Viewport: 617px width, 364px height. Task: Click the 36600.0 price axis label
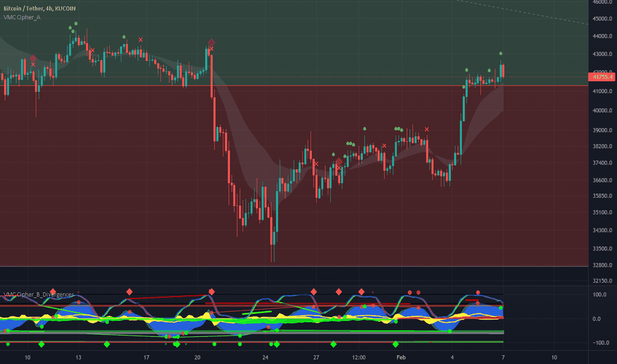[x=602, y=180]
